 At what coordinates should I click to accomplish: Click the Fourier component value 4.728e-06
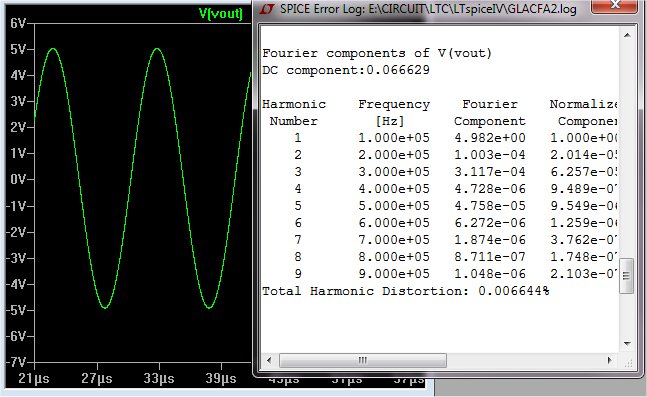[490, 189]
